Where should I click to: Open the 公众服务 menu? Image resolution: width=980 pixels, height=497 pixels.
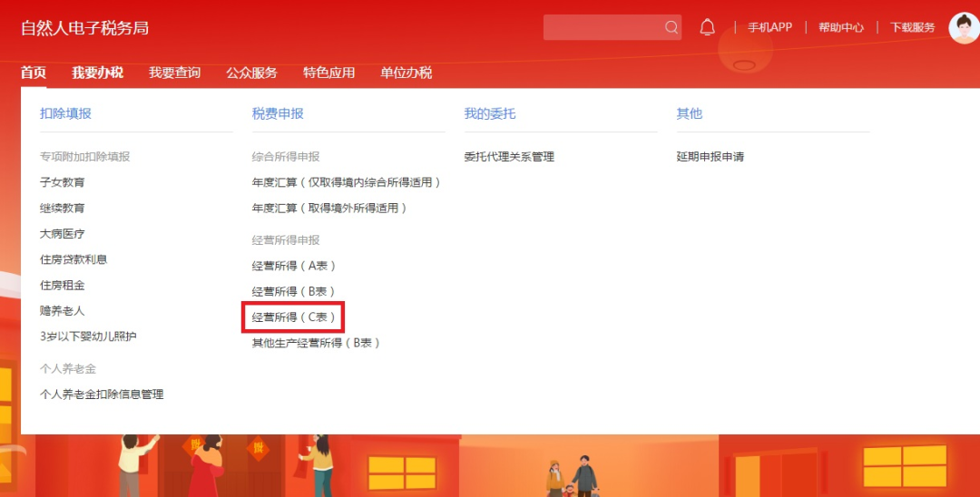251,73
